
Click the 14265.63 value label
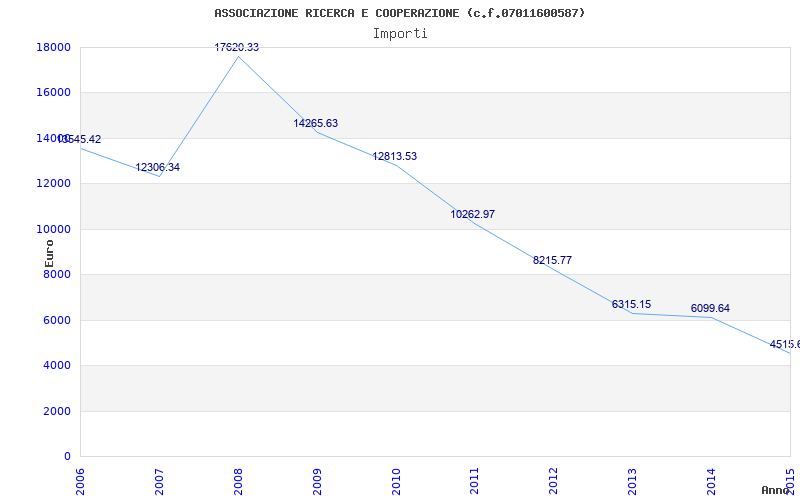point(316,123)
